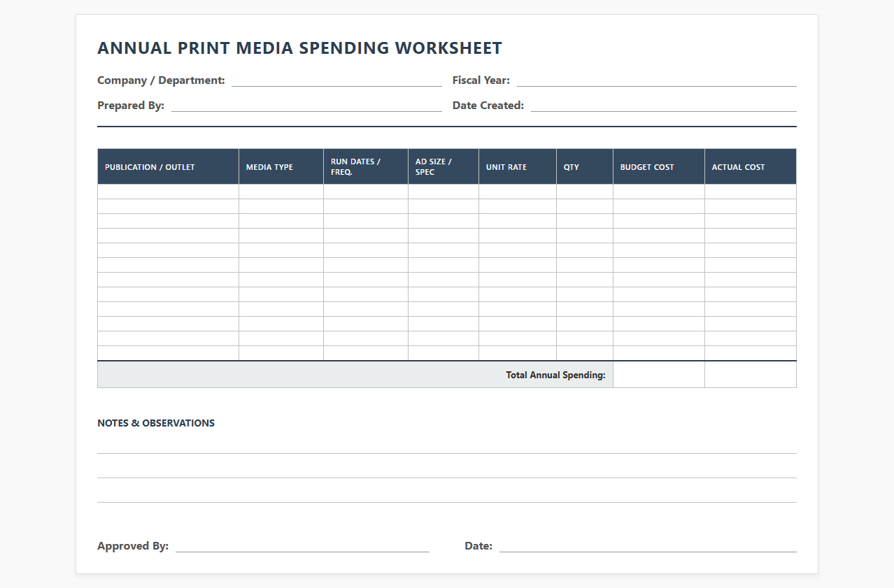Click the Notes & Observations heading
This screenshot has width=894, height=588.
[156, 423]
